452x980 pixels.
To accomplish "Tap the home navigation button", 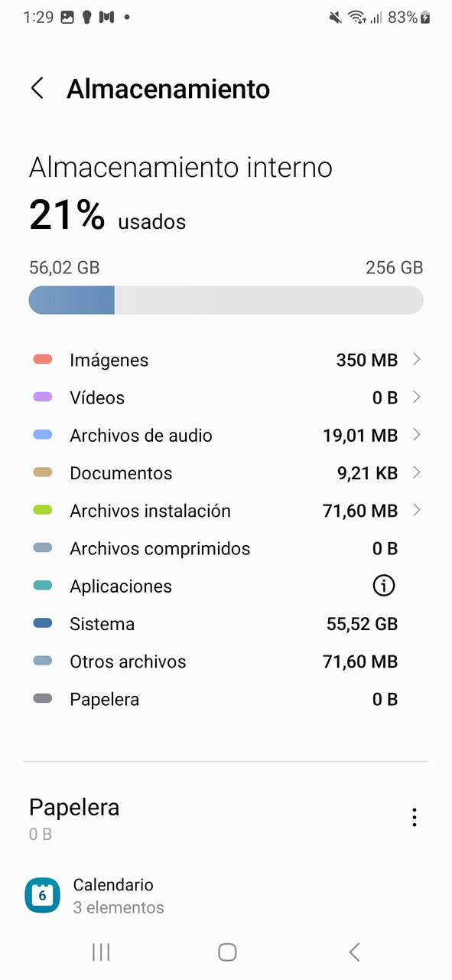I will click(227, 952).
